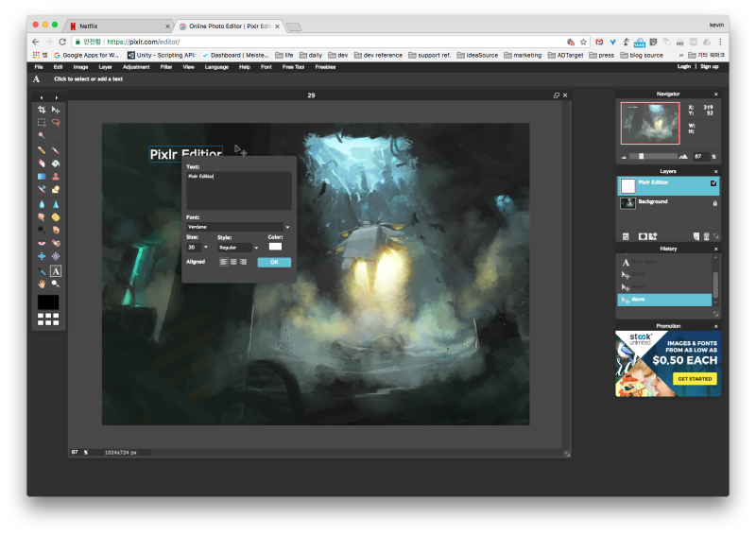The width and height of the screenshot is (756, 535).
Task: Select the Pencil tool
Action: tap(42, 150)
